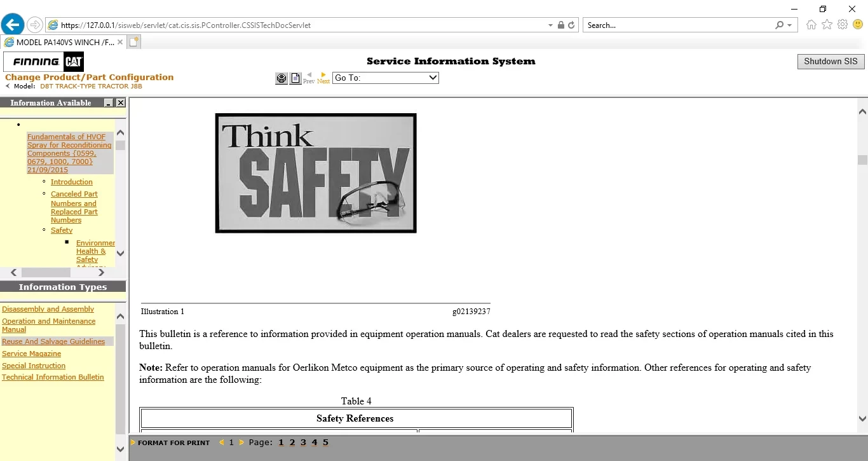Screen dimensions: 868x461
Task: Open Internet Explorer settings gear
Action: pyautogui.click(x=843, y=25)
